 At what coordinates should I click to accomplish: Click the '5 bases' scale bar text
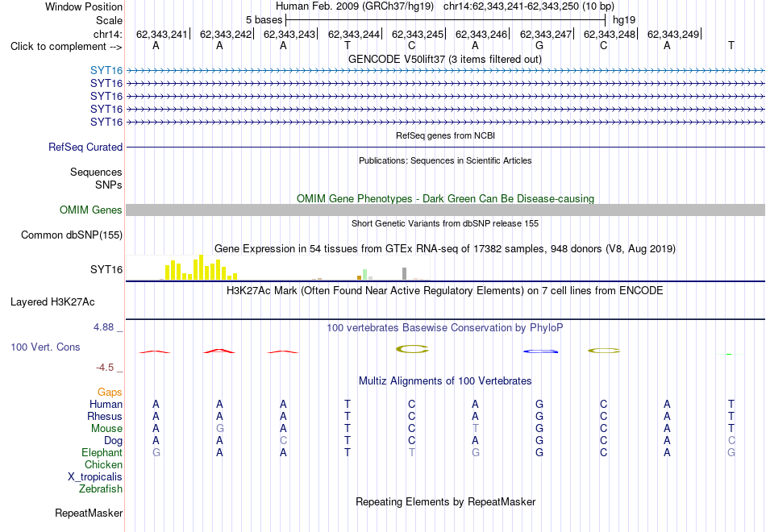pos(264,20)
